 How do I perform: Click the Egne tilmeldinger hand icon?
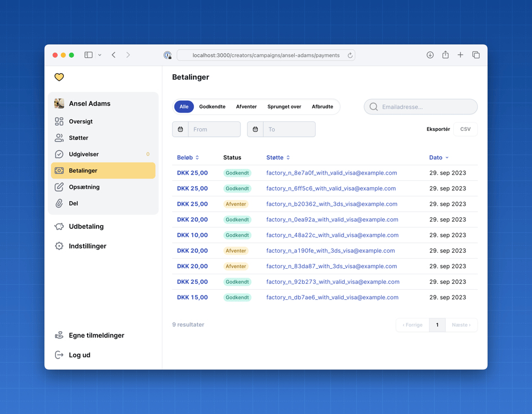coord(59,335)
